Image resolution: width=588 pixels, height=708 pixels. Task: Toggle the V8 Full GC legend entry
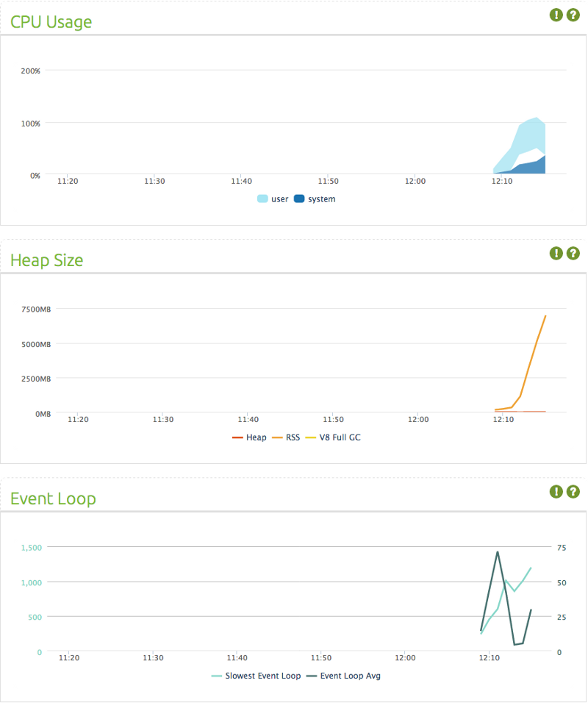[x=333, y=437]
